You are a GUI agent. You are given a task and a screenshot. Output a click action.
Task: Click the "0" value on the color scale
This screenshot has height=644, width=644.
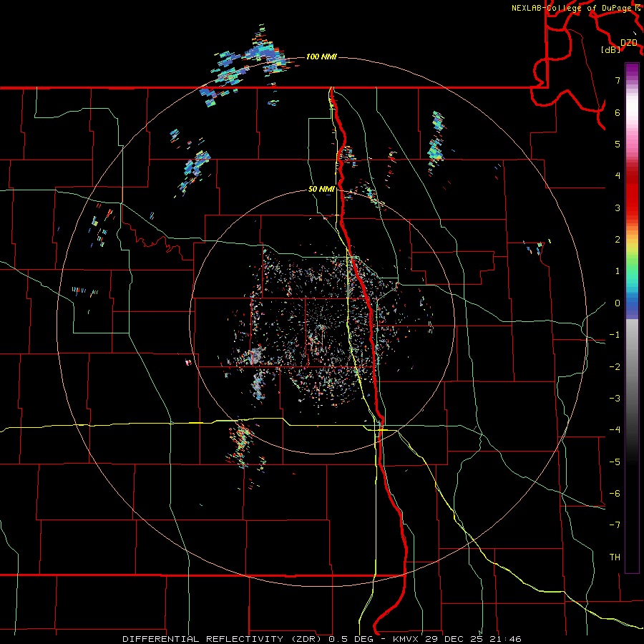coord(618,303)
